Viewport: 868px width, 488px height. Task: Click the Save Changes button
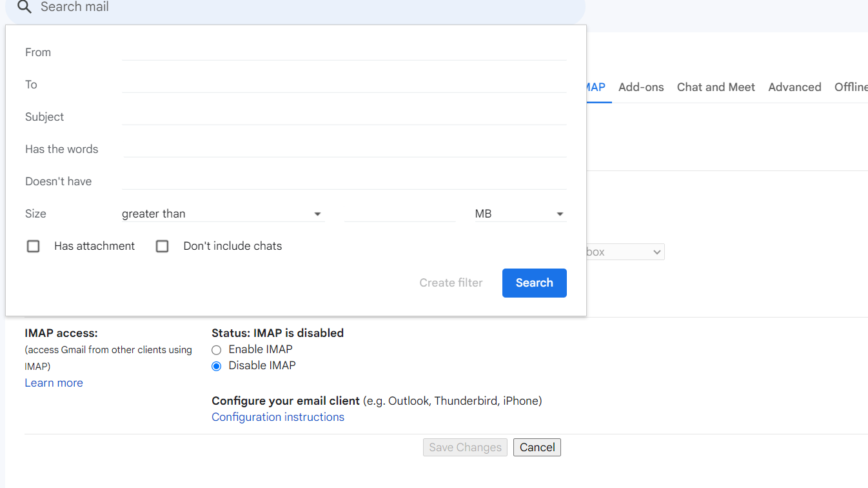pos(465,447)
